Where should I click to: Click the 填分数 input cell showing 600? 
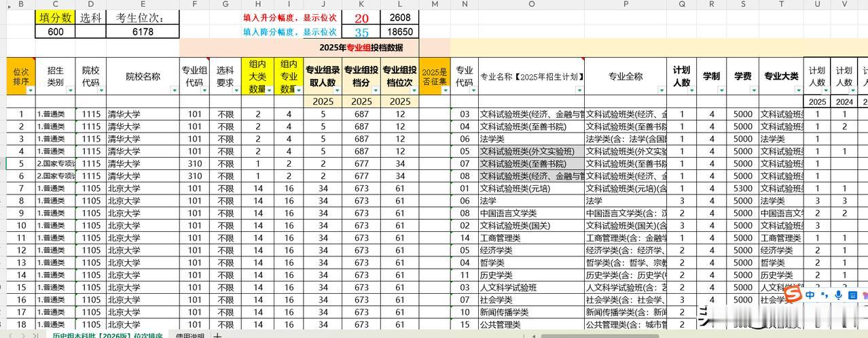click(56, 31)
